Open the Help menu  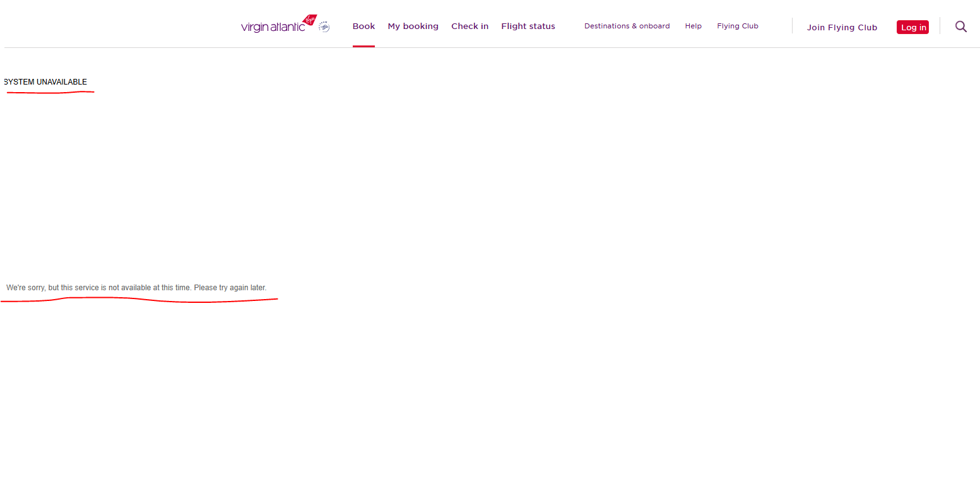(x=693, y=26)
